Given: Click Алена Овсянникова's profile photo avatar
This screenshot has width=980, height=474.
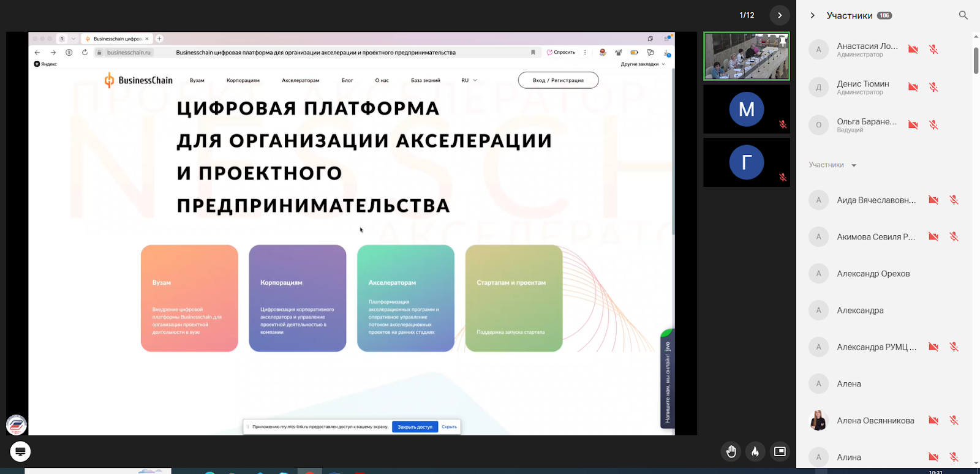Looking at the screenshot, I should 818,421.
